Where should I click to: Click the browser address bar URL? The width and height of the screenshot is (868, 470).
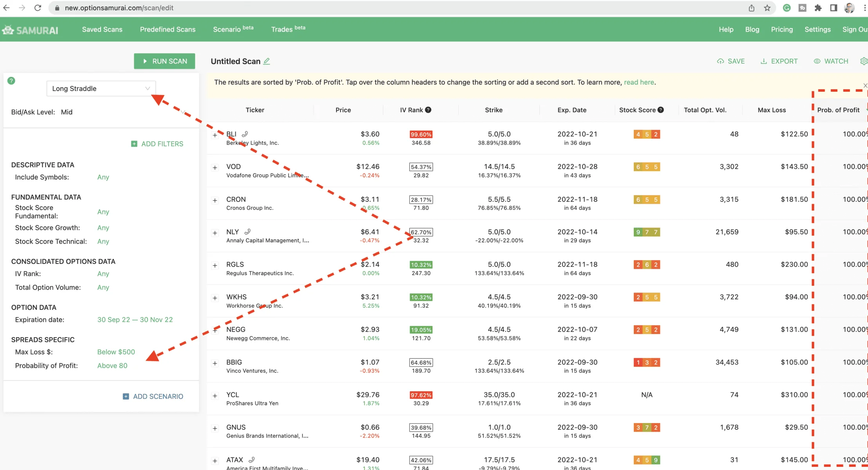119,8
